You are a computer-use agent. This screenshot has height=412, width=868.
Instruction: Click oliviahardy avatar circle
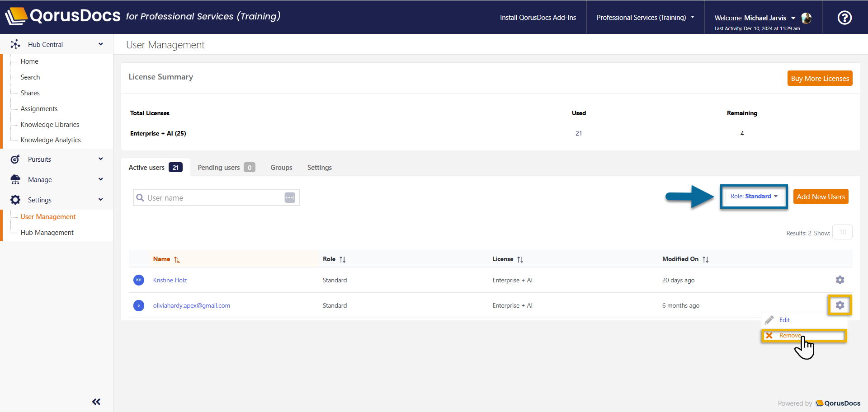139,305
